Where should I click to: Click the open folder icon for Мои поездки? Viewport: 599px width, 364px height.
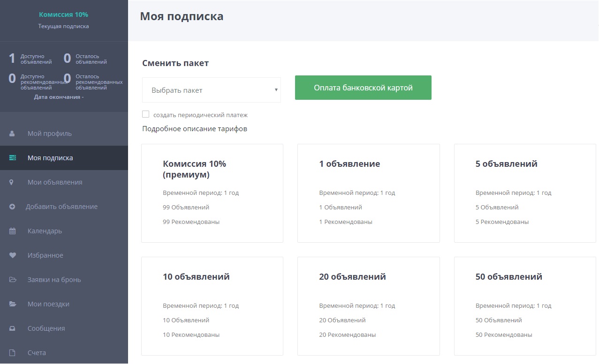click(x=13, y=304)
